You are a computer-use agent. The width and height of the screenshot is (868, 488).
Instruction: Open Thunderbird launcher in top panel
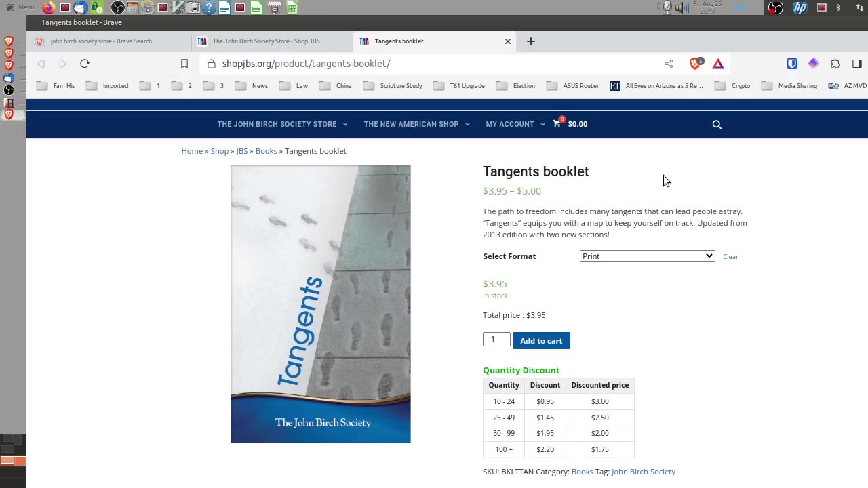[x=80, y=7]
